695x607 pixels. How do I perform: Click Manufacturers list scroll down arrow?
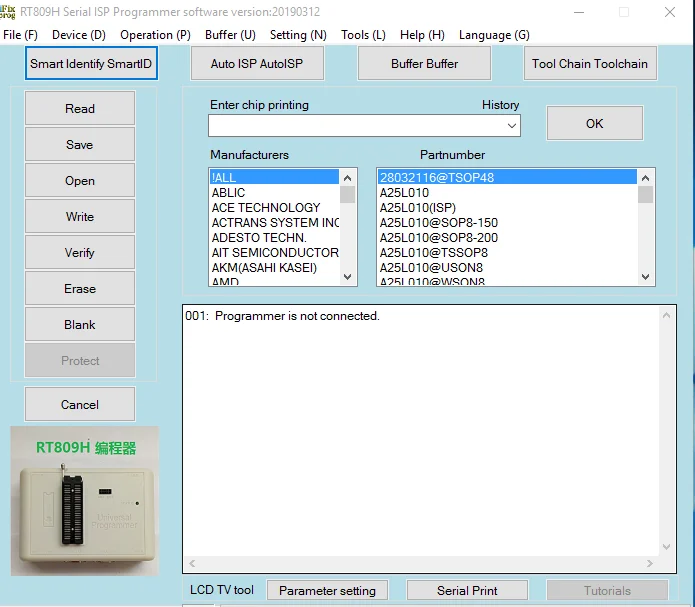pyautogui.click(x=348, y=277)
